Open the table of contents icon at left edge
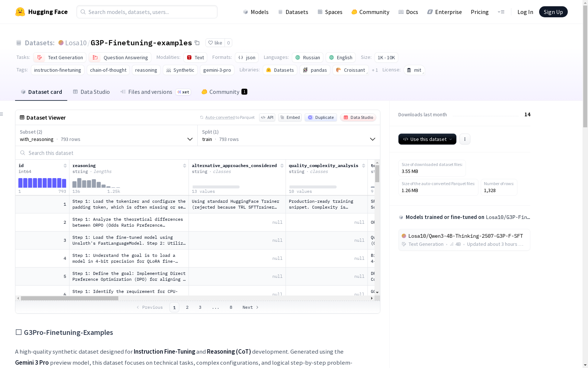This screenshot has width=588, height=368. coord(1,114)
